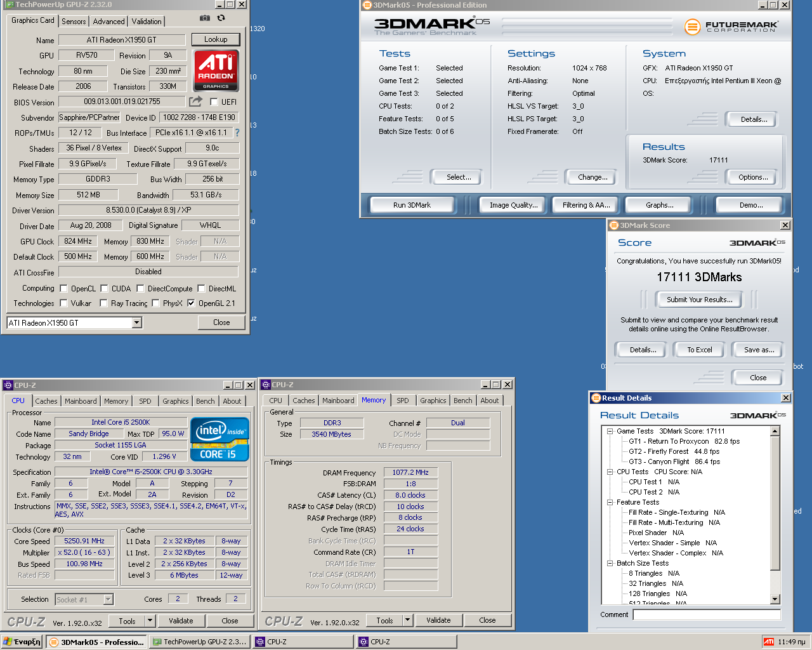
Task: Toggle the PhysX checkbox
Action: pos(155,303)
